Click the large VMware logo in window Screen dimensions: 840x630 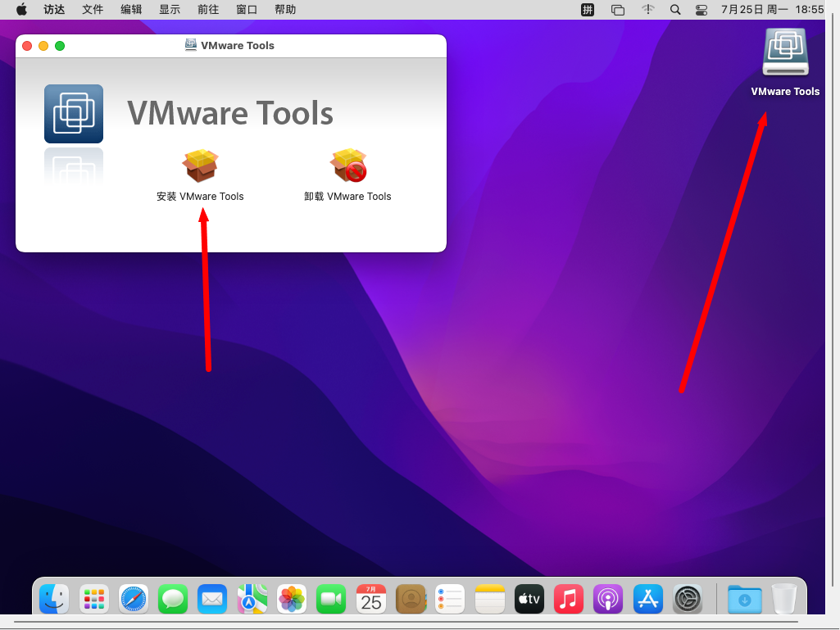[74, 114]
